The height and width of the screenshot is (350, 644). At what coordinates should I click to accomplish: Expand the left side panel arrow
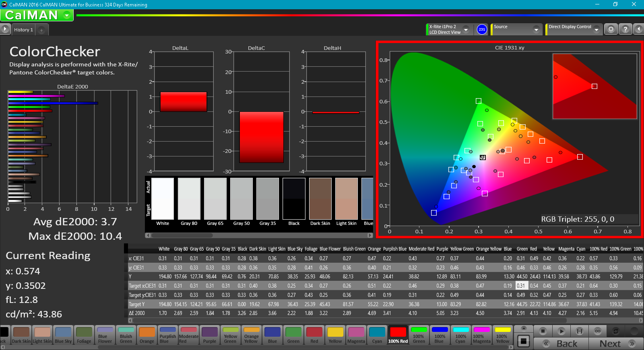click(x=5, y=29)
